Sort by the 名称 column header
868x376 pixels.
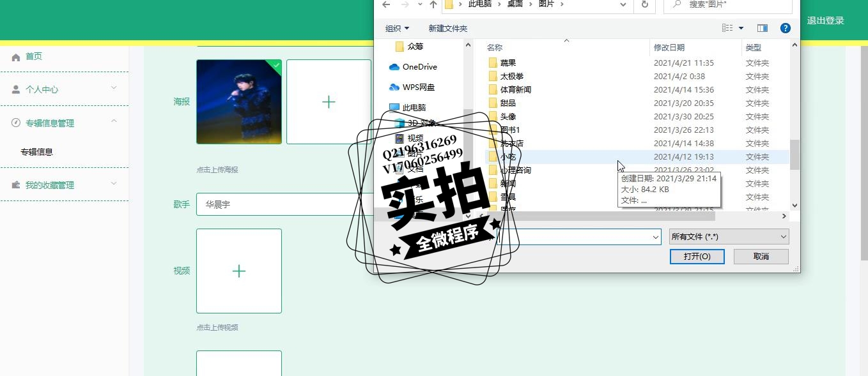point(495,47)
